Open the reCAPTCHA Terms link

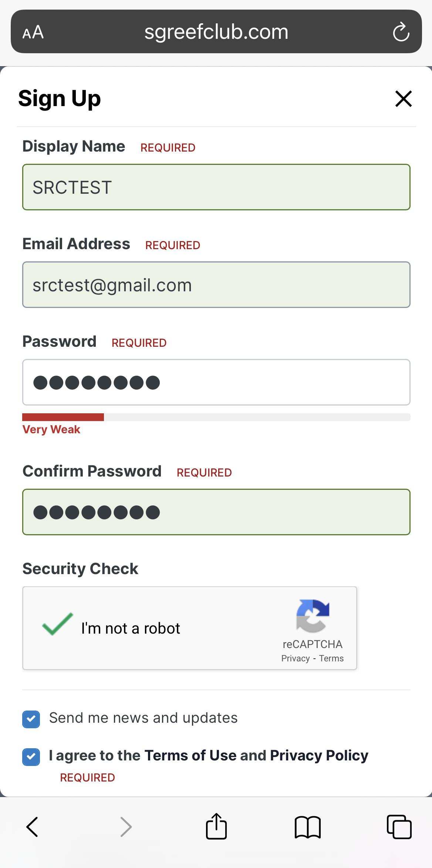coord(331,658)
